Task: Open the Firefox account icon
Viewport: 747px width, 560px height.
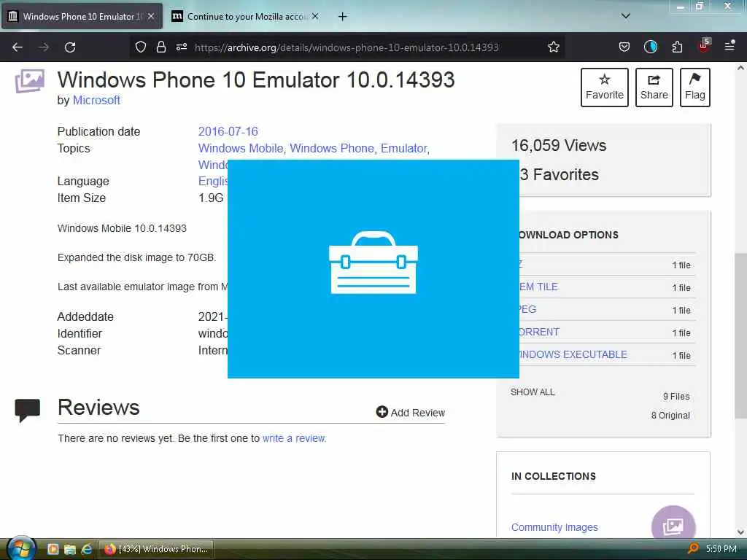Action: [650, 47]
